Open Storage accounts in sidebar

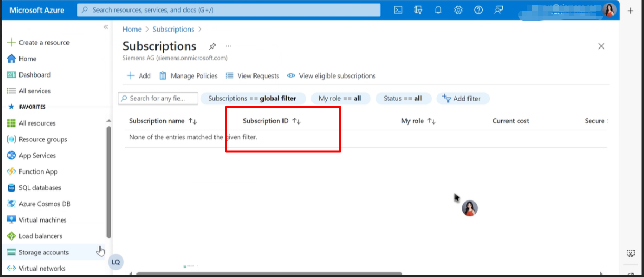click(x=37, y=252)
